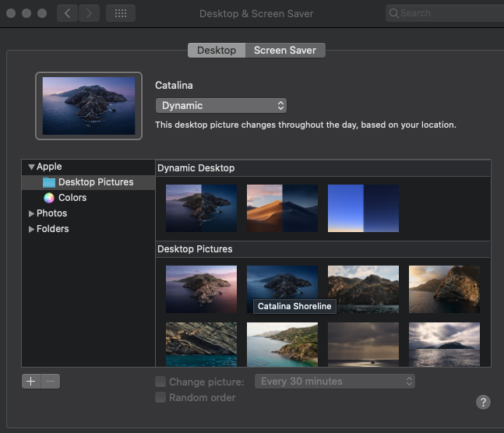Image resolution: width=504 pixels, height=433 pixels.
Task: Click the Catalina wallpaper name label
Action: [x=174, y=86]
